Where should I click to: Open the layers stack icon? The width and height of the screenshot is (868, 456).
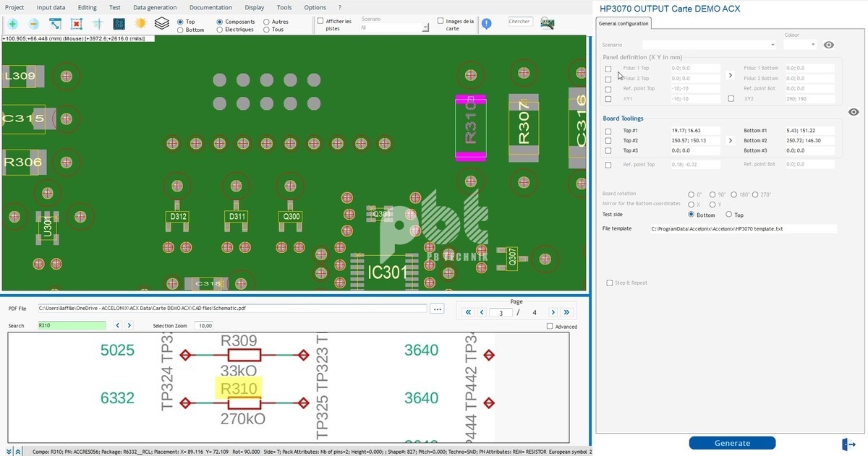[162, 24]
